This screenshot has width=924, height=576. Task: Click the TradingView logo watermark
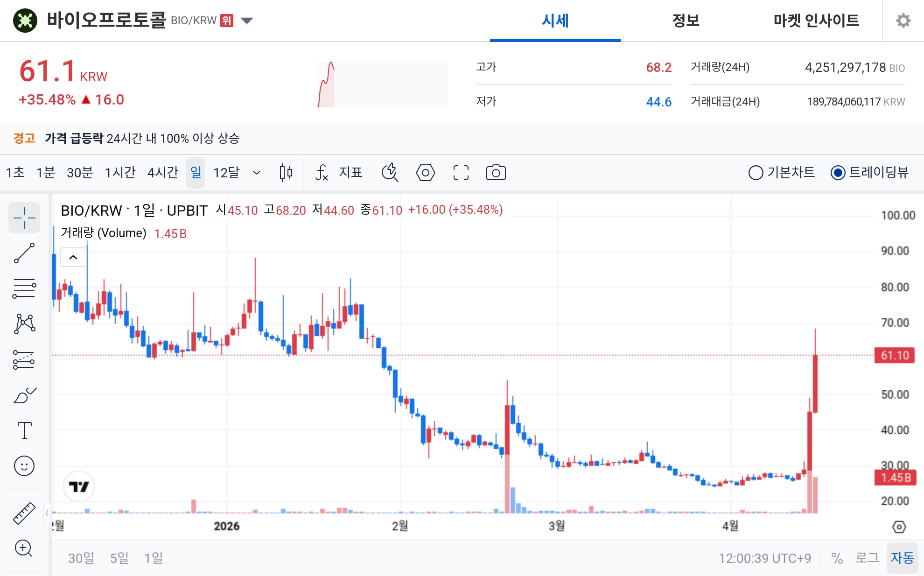(x=78, y=486)
